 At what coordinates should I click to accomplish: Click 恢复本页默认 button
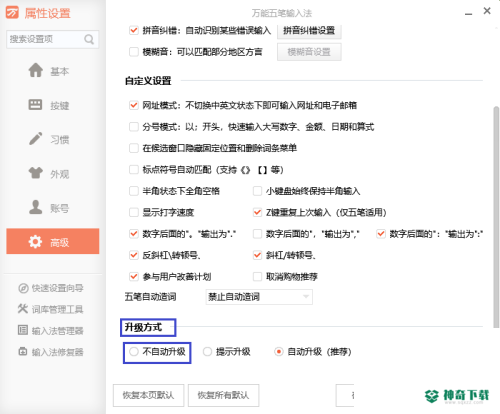pos(148,395)
